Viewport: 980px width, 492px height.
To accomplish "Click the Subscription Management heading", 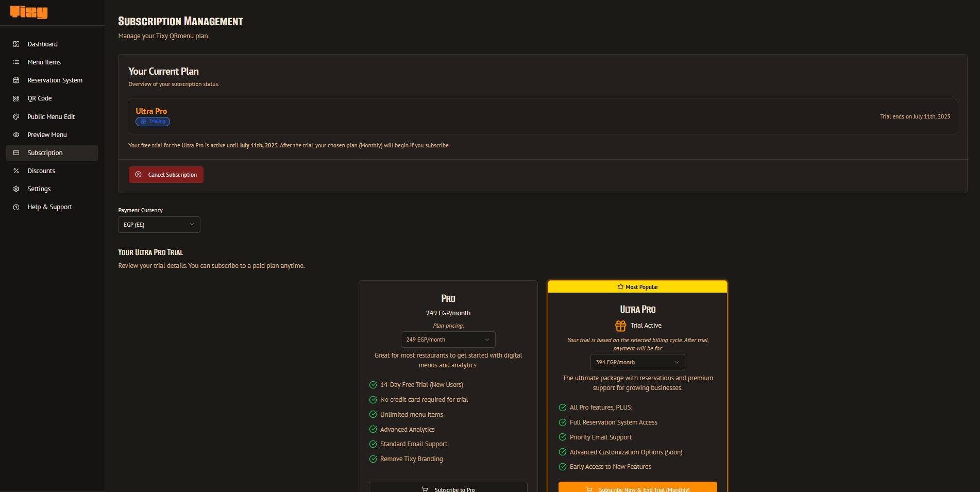I will pyautogui.click(x=180, y=22).
